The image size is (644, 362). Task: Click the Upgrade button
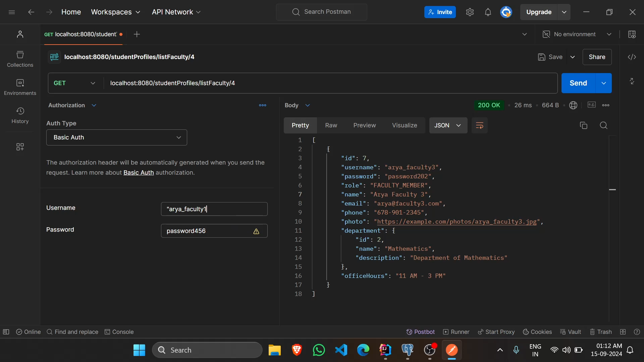tap(539, 12)
